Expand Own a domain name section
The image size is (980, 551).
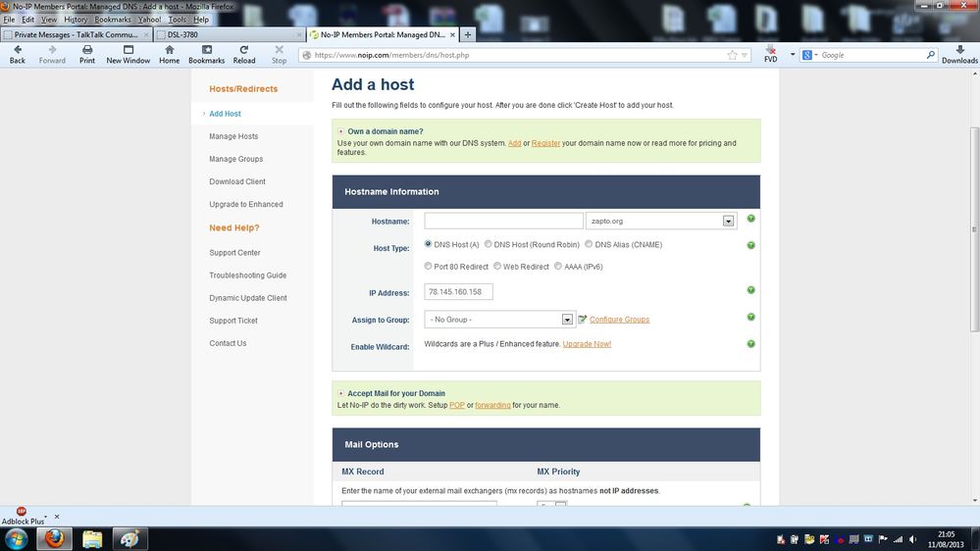(x=340, y=131)
